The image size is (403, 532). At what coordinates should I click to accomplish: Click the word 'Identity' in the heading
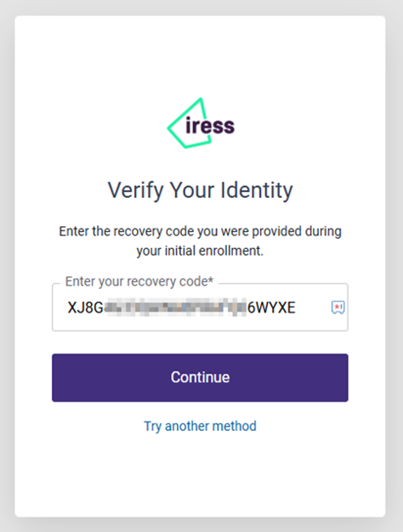257,190
